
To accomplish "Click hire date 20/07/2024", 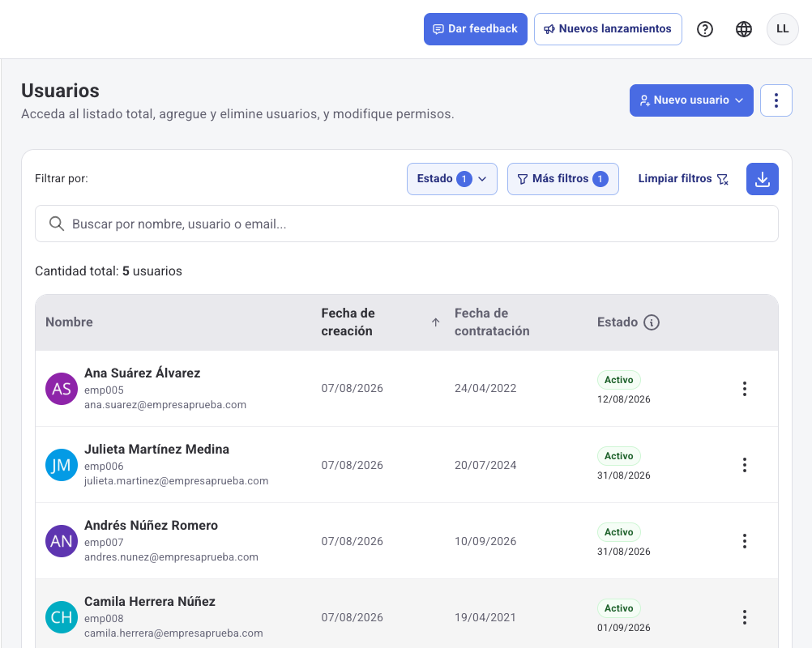I will pos(485,465).
